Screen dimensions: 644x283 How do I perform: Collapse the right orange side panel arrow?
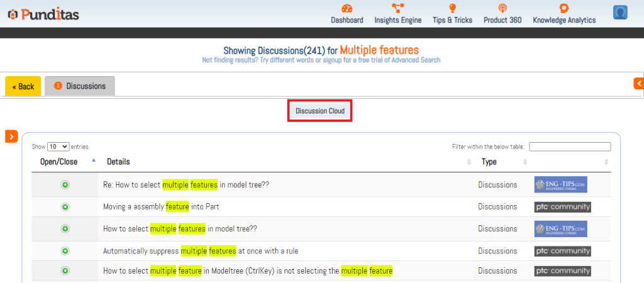(x=638, y=83)
